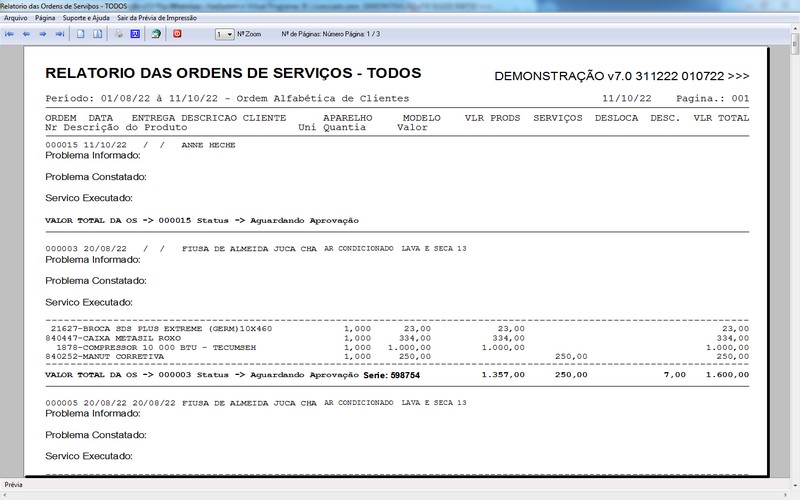Click the vertical scrollbar thumb
The width and height of the screenshot is (800, 500).
pyautogui.click(x=795, y=44)
